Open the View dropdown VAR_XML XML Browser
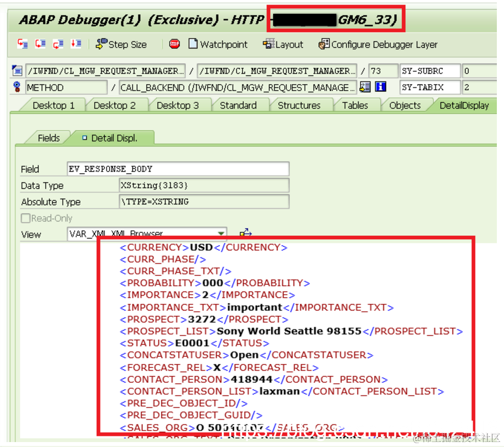This screenshot has width=504, height=447. tap(147, 234)
